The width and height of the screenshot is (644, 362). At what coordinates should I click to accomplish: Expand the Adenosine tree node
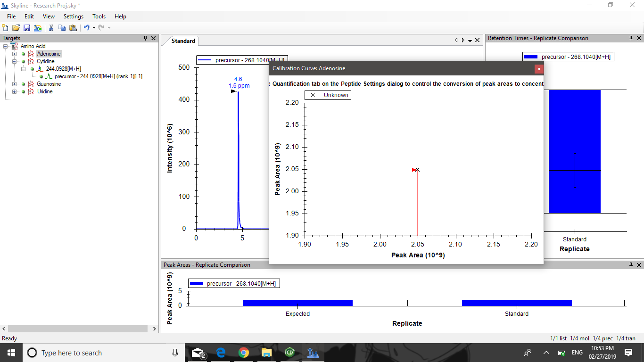pos(15,54)
